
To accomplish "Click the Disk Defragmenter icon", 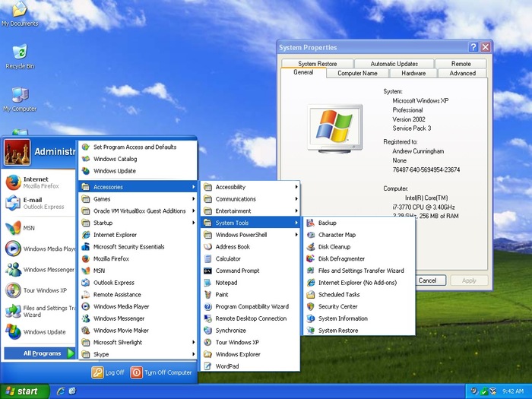I will pyautogui.click(x=312, y=258).
